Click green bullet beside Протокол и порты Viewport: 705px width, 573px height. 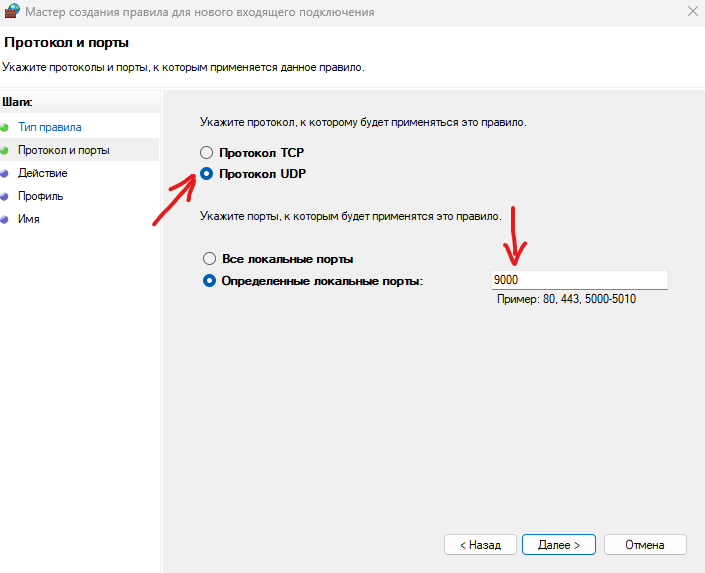4,150
